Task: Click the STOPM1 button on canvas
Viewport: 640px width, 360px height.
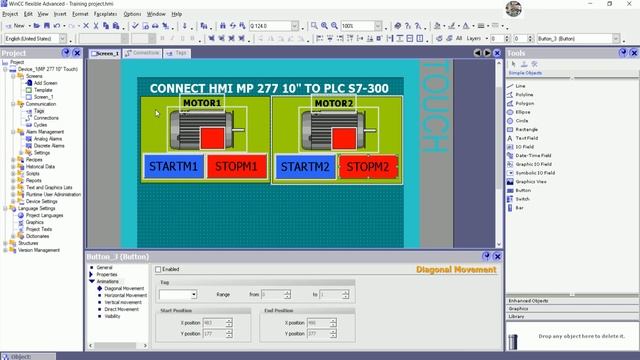Action: pos(237,166)
